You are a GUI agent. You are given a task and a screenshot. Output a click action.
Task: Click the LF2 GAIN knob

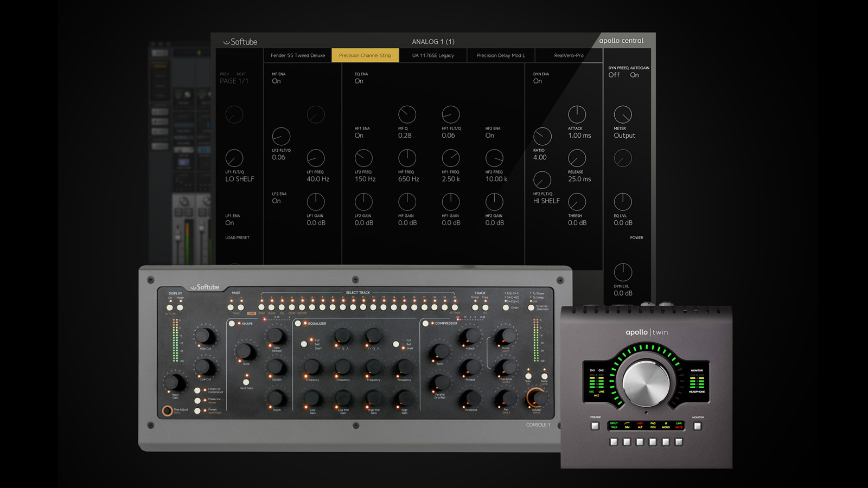363,202
